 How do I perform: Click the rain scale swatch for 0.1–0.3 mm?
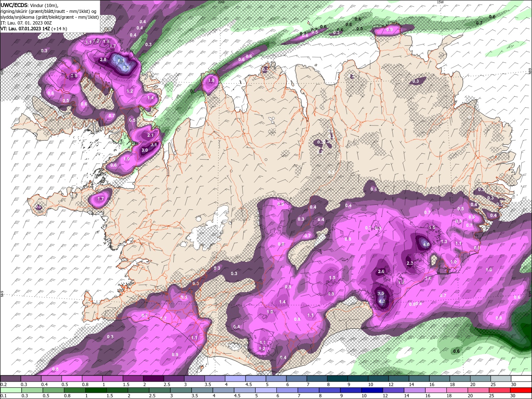pos(10,390)
